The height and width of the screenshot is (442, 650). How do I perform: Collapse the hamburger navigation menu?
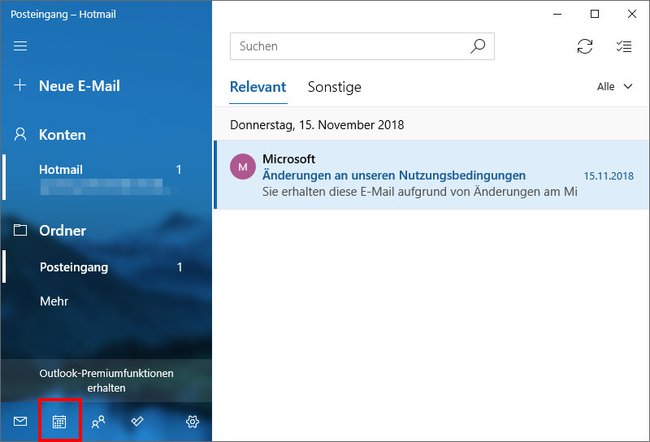click(20, 46)
